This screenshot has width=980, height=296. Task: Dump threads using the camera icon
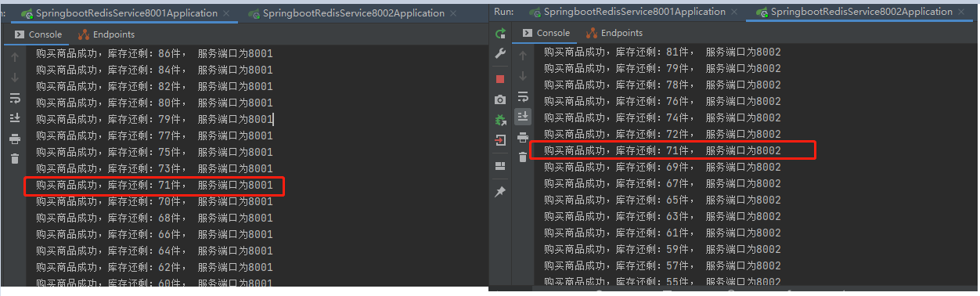[x=500, y=99]
